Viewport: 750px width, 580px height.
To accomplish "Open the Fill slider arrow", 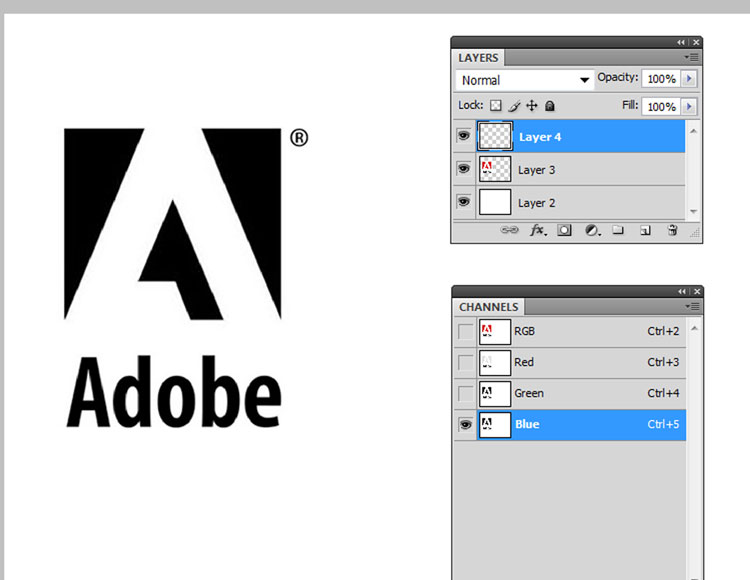I will tap(689, 106).
